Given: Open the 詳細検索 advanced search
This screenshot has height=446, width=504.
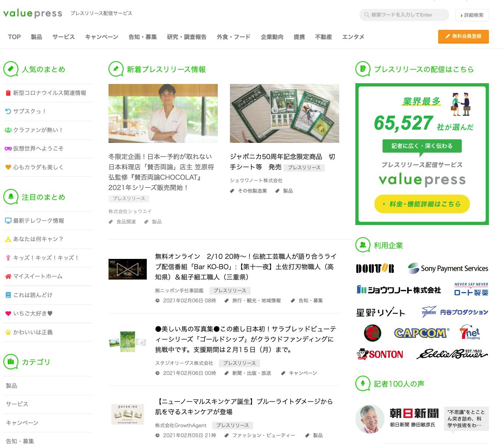Looking at the screenshot, I should click(x=472, y=15).
